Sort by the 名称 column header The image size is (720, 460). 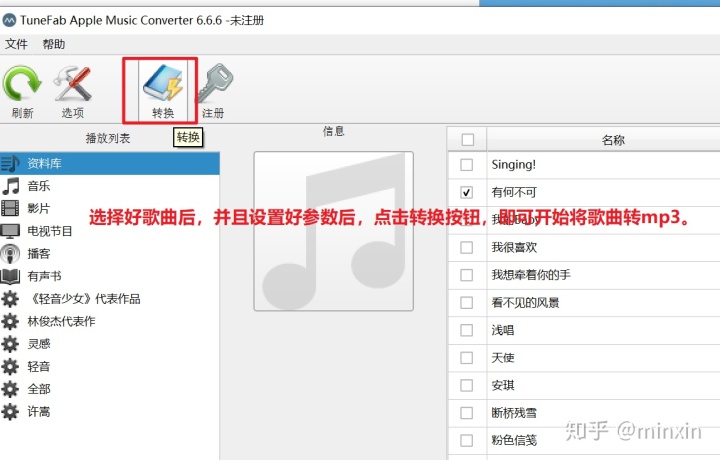coord(613,140)
